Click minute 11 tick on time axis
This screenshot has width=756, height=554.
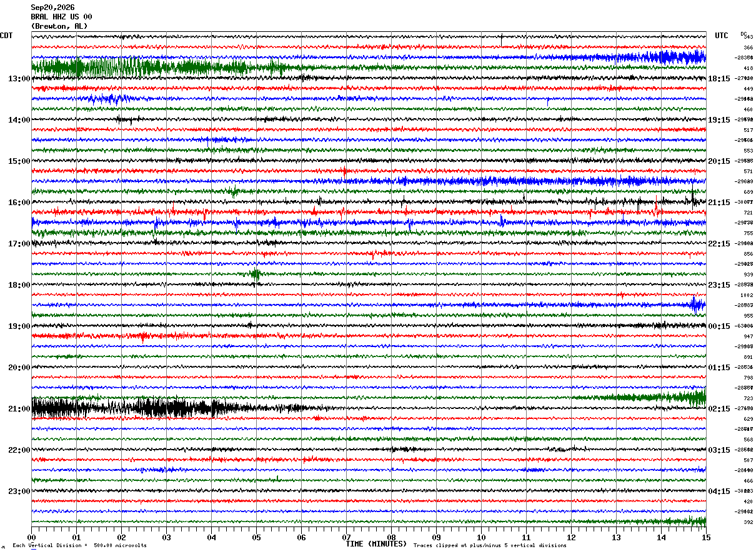coord(526,537)
